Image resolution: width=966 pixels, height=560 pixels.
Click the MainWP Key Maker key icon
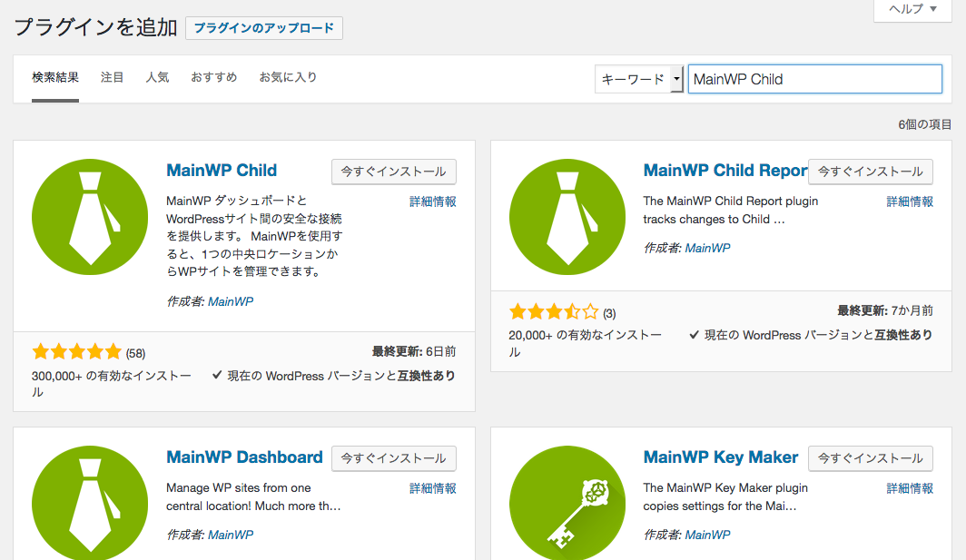(567, 503)
